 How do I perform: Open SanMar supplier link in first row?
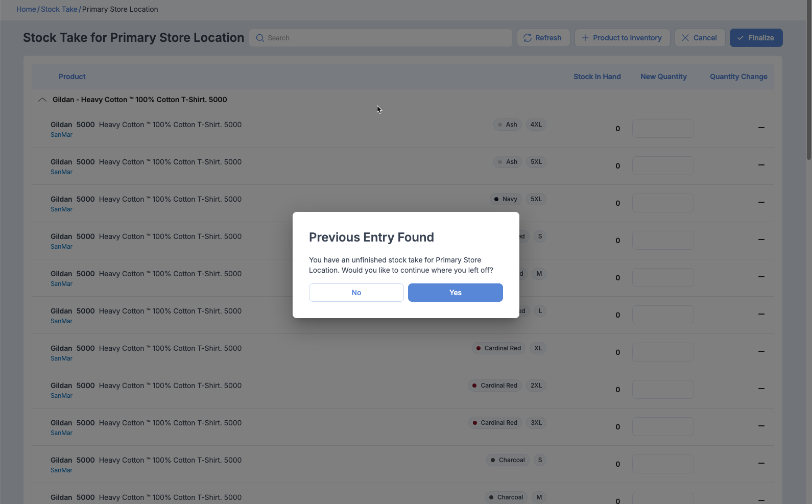[x=61, y=135]
